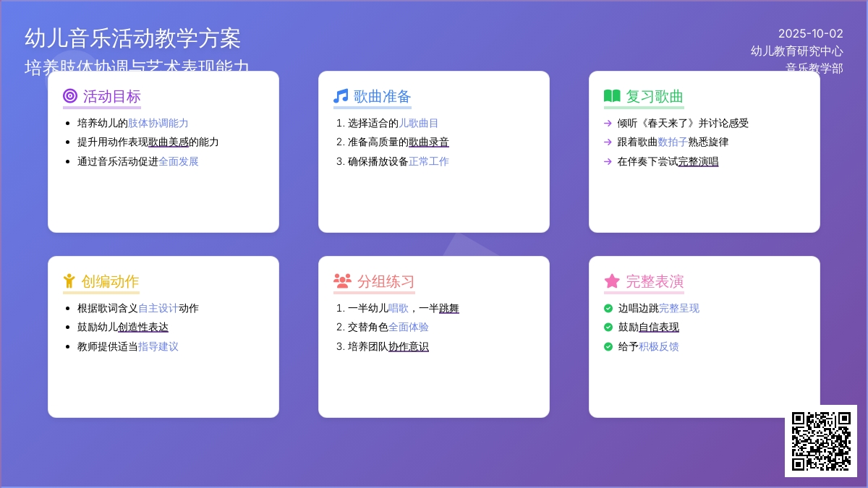Click the underlined 完整演唱 text
Image resolution: width=868 pixels, height=488 pixels.
[x=698, y=162]
